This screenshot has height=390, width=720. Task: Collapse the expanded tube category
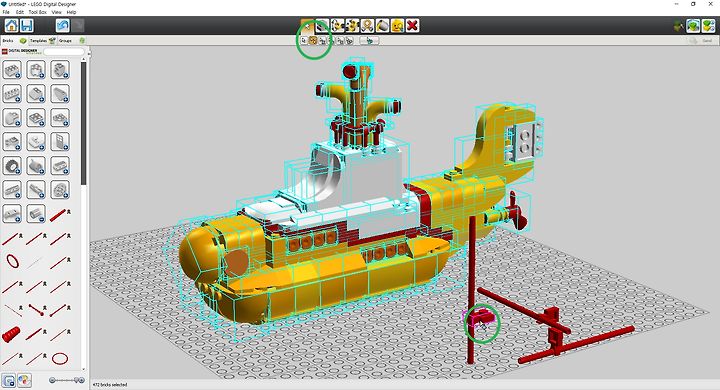point(36,213)
